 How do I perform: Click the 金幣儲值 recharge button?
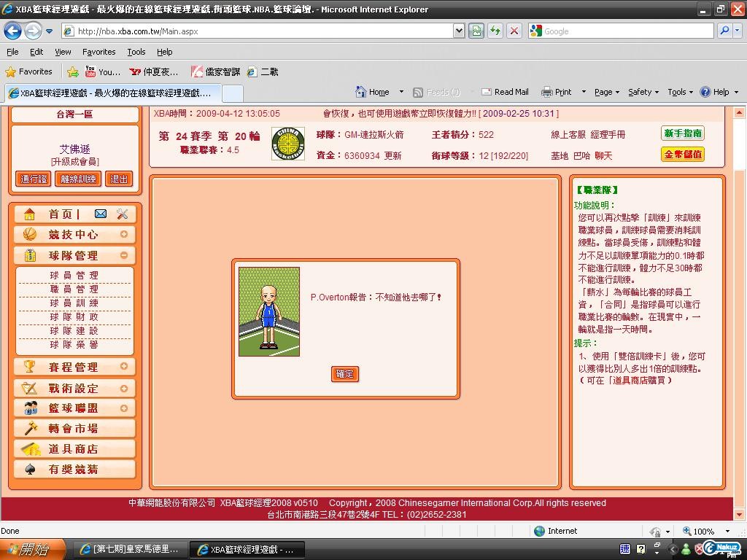click(683, 154)
